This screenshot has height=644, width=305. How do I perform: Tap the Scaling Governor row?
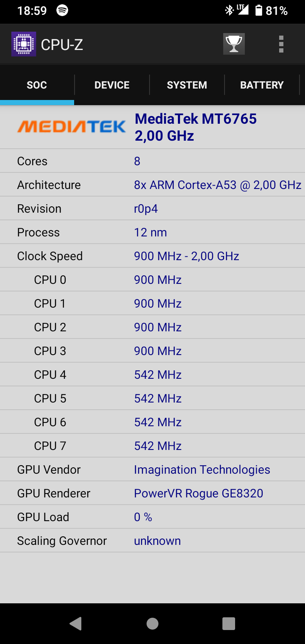point(152,541)
